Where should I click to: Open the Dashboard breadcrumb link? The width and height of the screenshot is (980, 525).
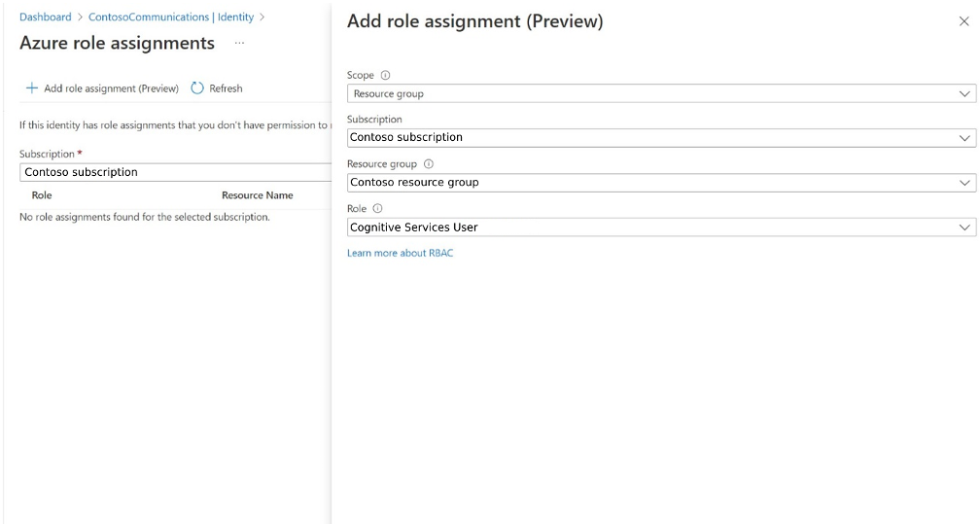point(45,17)
